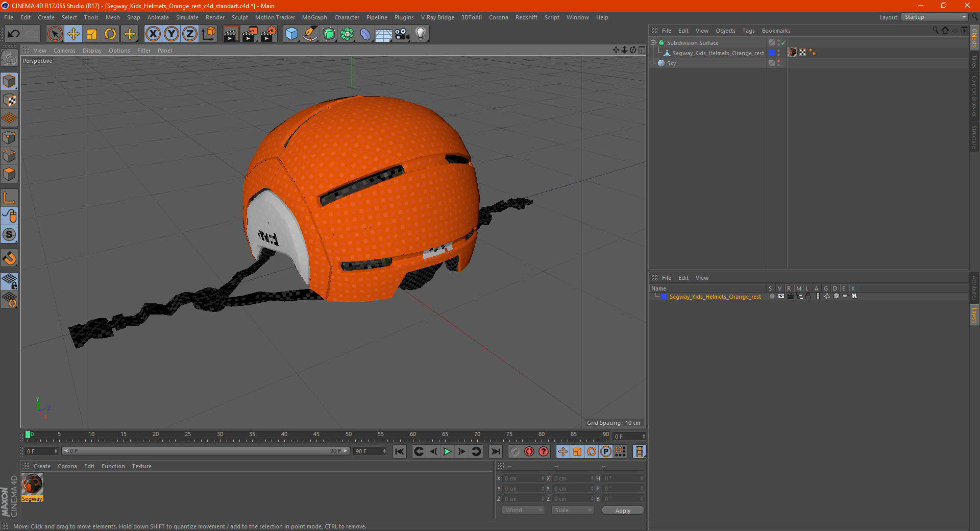Click the timeline range slider bar
The width and height of the screenshot is (980, 531).
[x=206, y=451]
